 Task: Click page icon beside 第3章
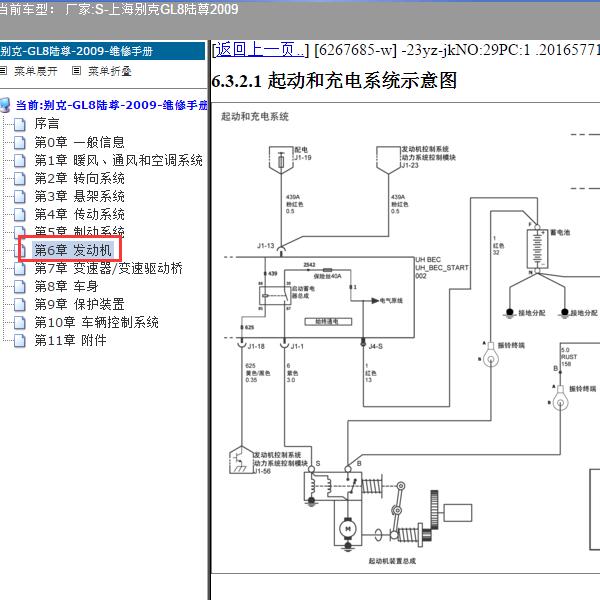coord(20,196)
